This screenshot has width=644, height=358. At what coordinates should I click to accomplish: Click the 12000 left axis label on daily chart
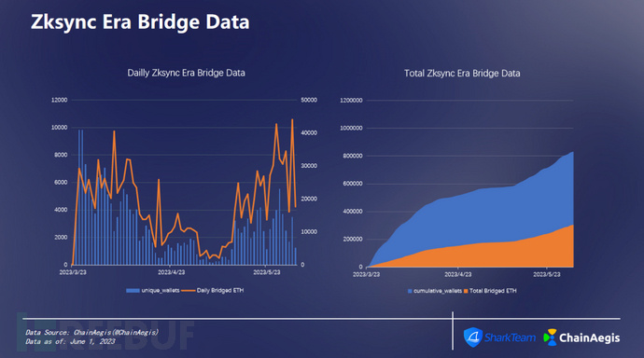pyautogui.click(x=59, y=100)
